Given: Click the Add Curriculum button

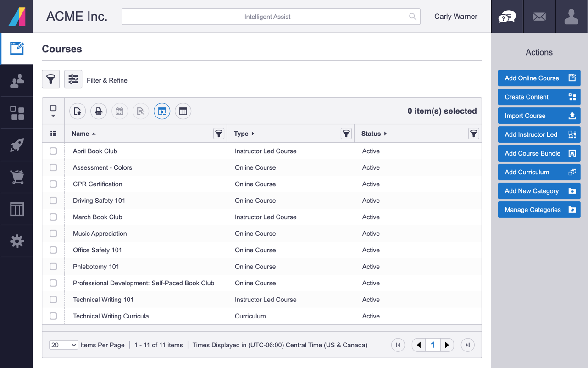Looking at the screenshot, I should click(539, 172).
